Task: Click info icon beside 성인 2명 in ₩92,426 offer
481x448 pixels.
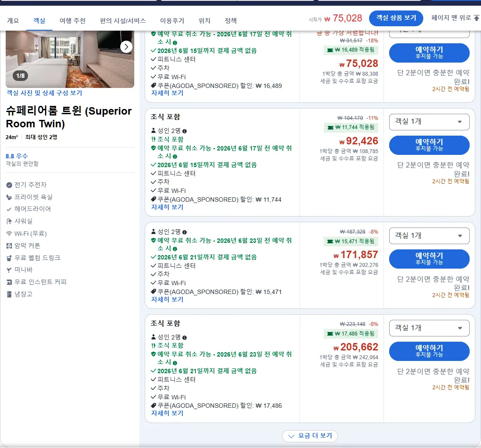Action: click(185, 131)
